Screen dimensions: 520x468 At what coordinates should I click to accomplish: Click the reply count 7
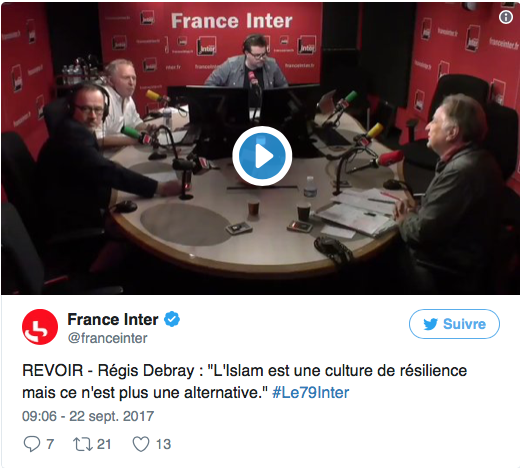click(50, 444)
